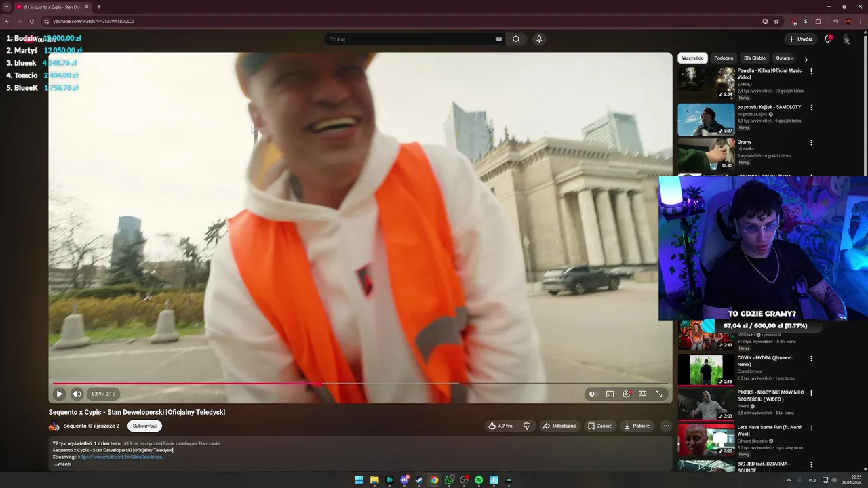
Task: Start voice search with the microphone icon
Action: [539, 39]
